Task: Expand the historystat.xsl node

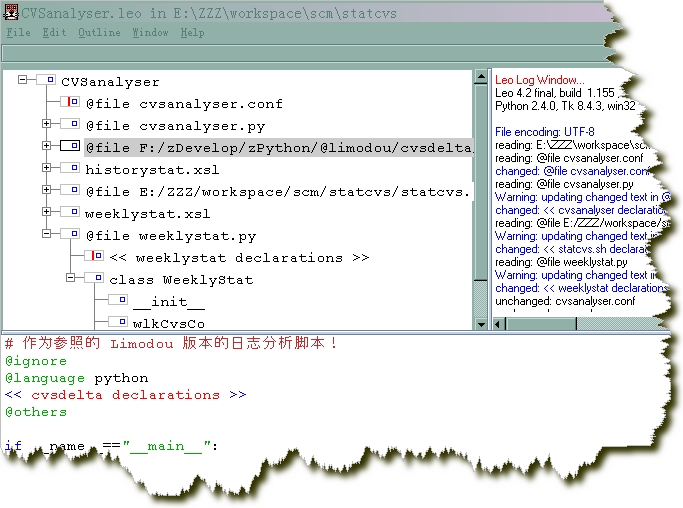Action: click(46, 167)
